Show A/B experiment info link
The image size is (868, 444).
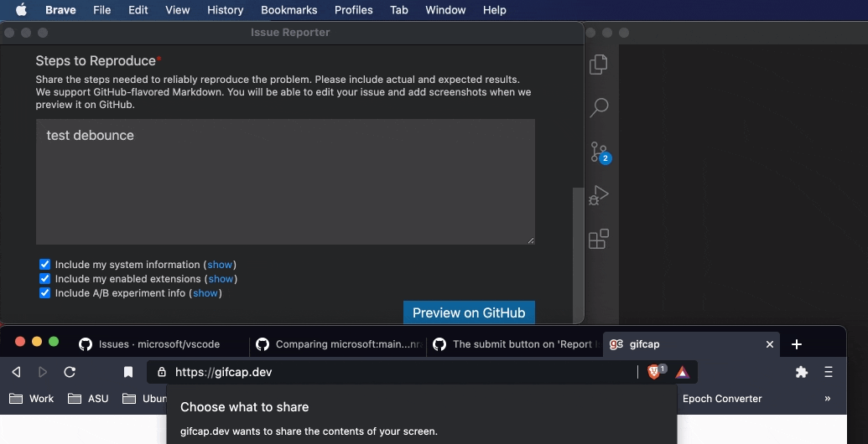pyautogui.click(x=205, y=293)
